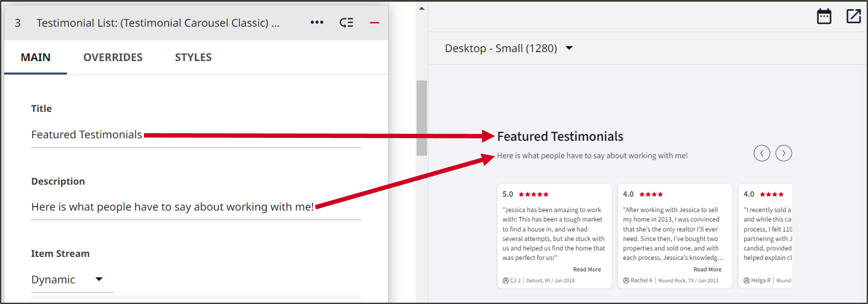Click the "Jessica has been amazing" testimonial text
This screenshot has height=304, width=868.
(x=554, y=234)
